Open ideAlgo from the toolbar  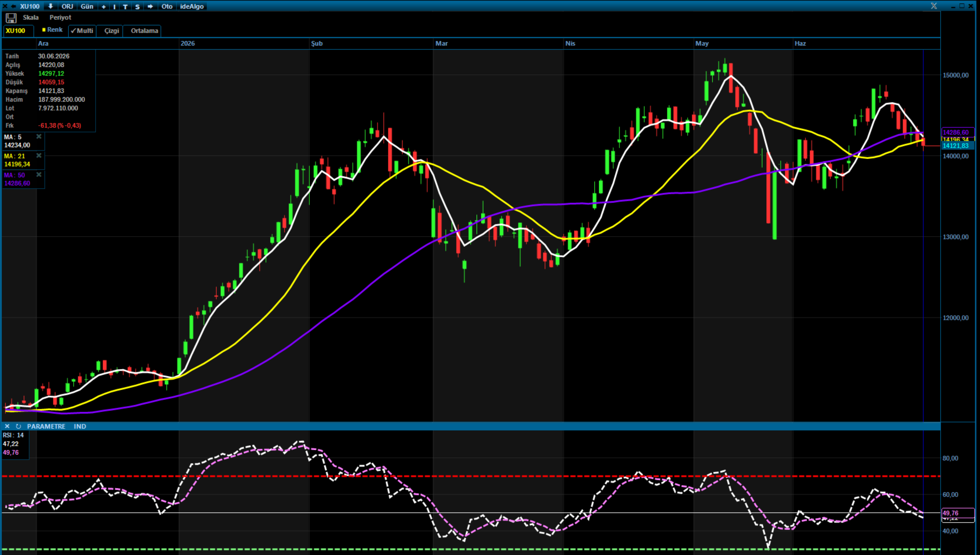pos(192,7)
